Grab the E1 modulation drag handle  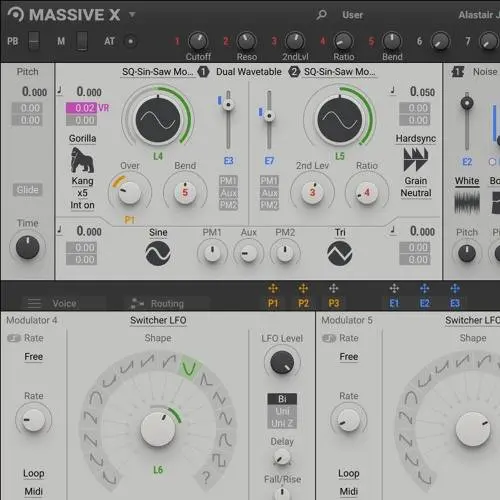tap(394, 288)
